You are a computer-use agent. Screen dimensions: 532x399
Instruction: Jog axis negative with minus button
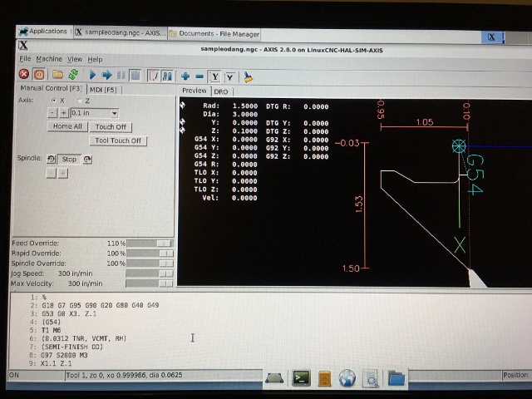tap(52, 113)
